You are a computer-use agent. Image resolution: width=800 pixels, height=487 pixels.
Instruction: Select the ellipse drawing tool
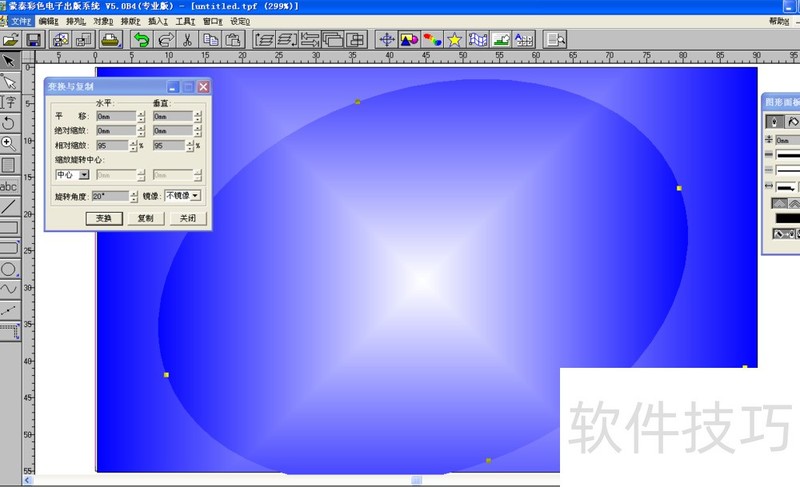tap(9, 269)
